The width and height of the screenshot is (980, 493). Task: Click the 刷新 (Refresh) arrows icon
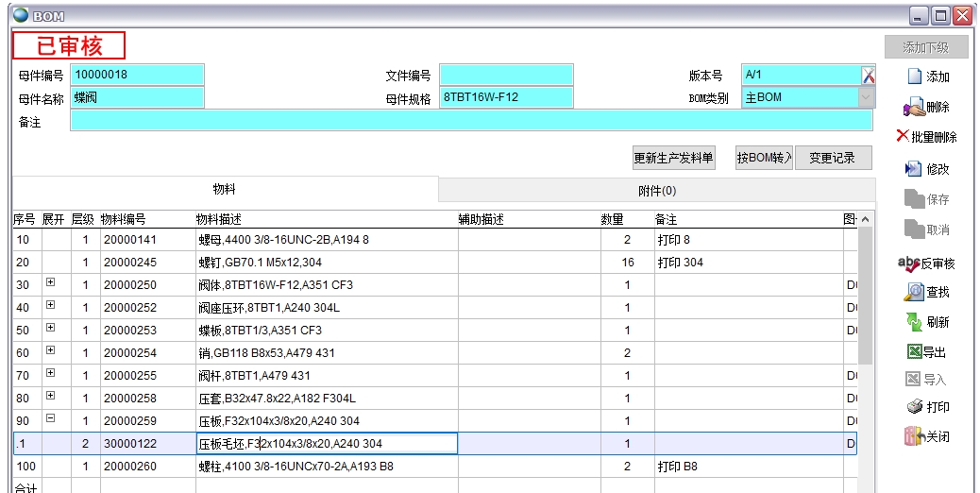914,322
